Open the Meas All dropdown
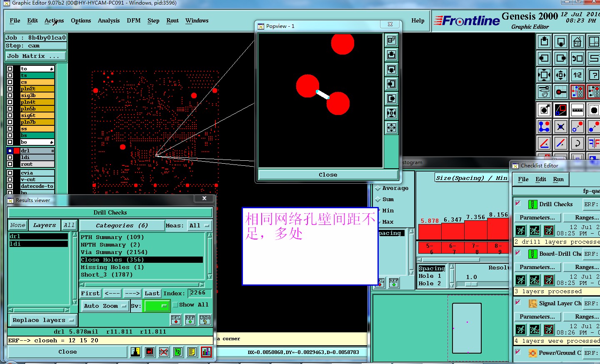Image resolution: width=600 pixels, height=364 pixels. click(x=199, y=225)
